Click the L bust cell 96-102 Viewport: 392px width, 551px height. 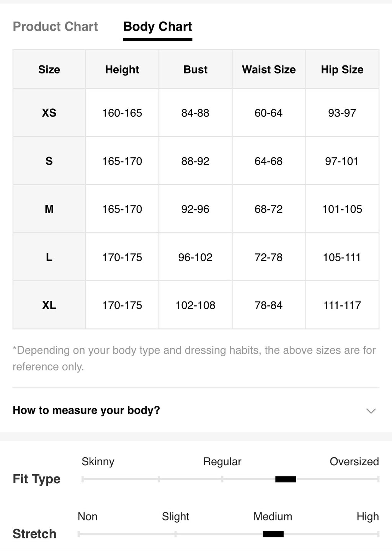(196, 257)
